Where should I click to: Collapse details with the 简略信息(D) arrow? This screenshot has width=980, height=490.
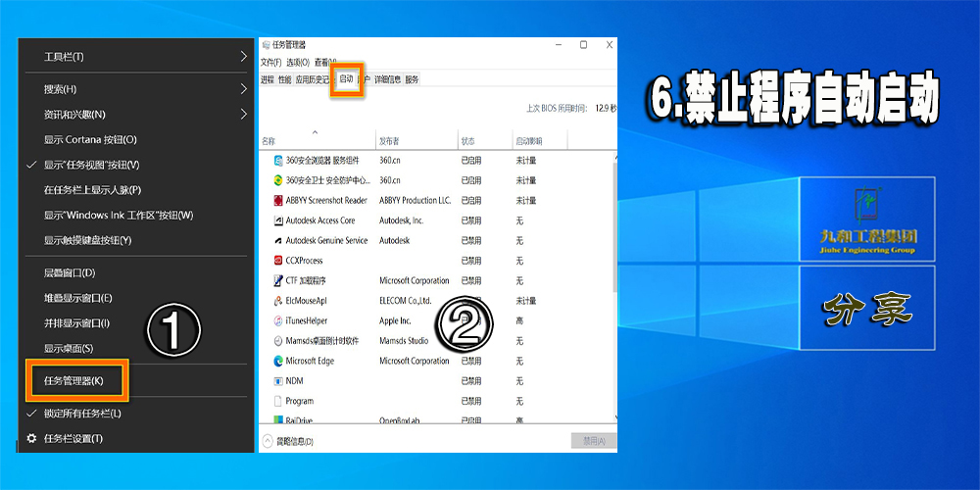[x=268, y=441]
